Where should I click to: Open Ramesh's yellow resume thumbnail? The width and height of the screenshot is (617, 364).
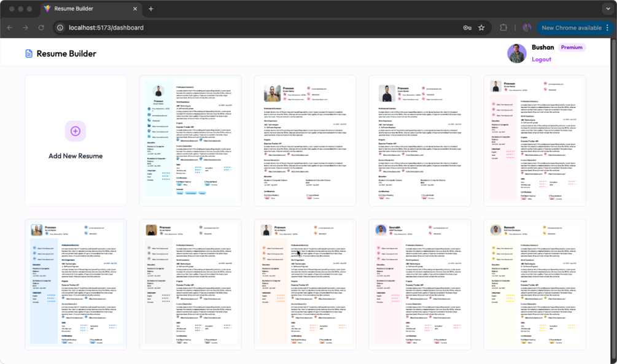535,284
